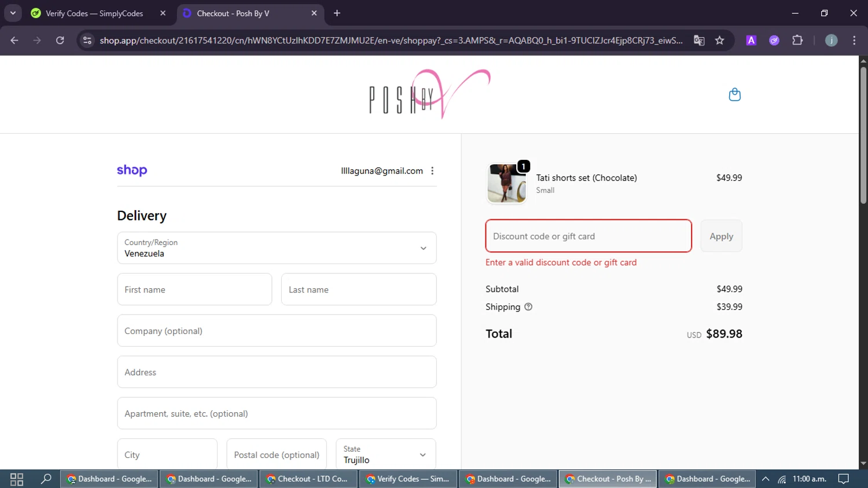
Task: Open the tab search dropdown arrow
Action: click(13, 13)
